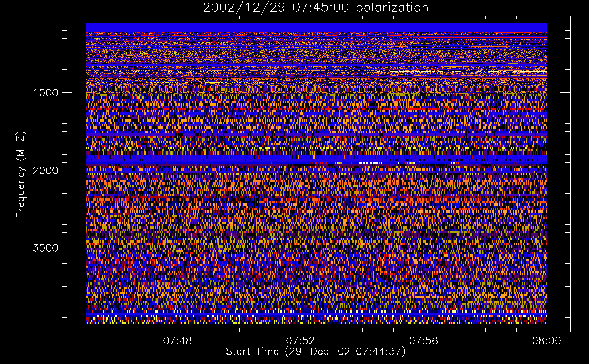589x364 pixels.
Task: Click the 07:52 time tick label
Action: point(301,341)
